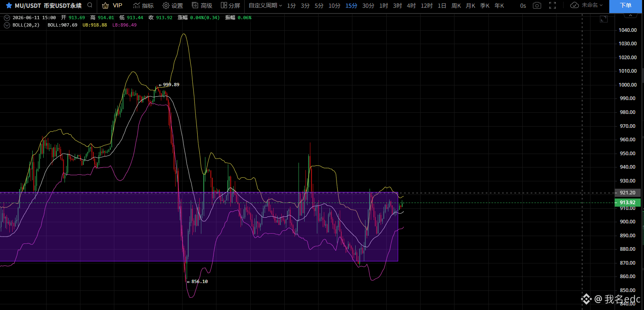This screenshot has height=310, width=644.
Task: Switch to the 周K weekly chart
Action: (x=456, y=6)
